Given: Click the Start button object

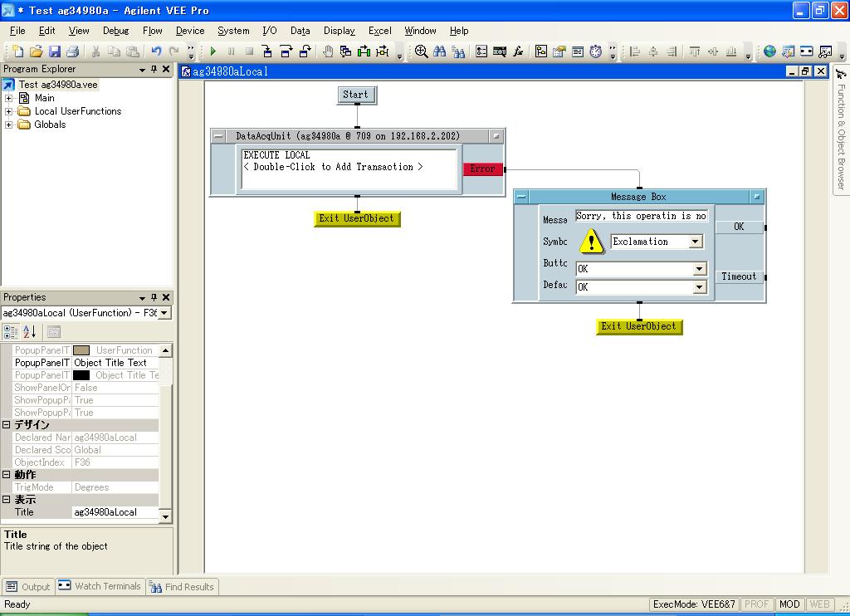Looking at the screenshot, I should coord(356,95).
